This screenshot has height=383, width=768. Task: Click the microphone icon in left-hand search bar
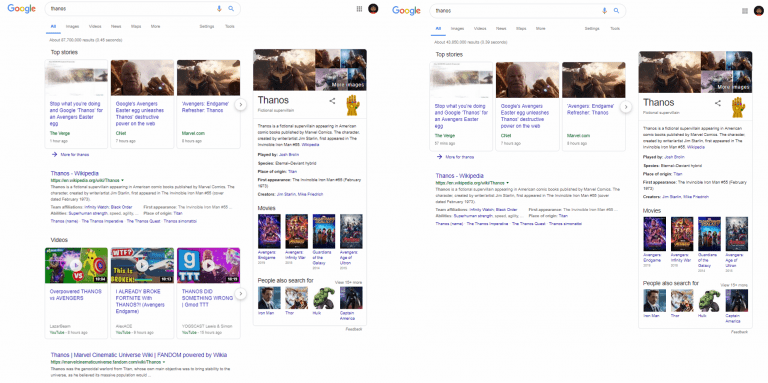pyautogui.click(x=219, y=9)
